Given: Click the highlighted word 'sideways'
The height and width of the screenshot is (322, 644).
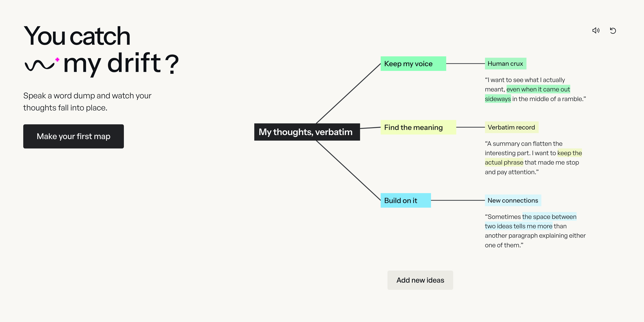Looking at the screenshot, I should coord(498,99).
